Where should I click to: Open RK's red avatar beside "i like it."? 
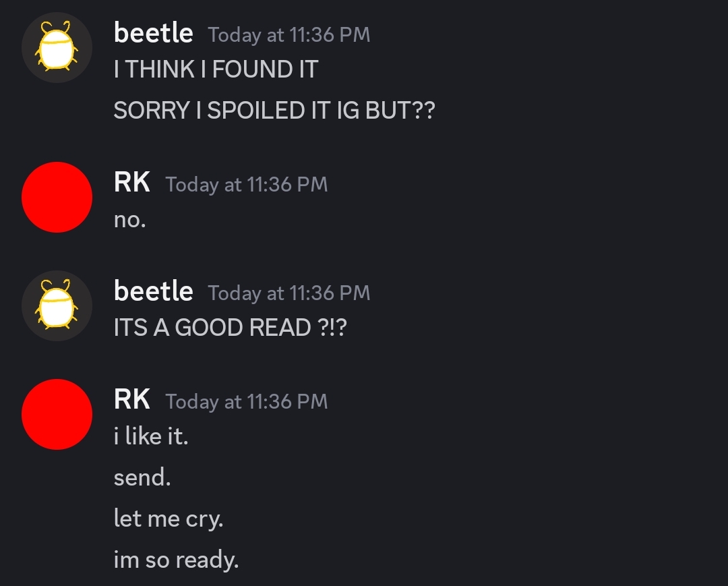(57, 414)
